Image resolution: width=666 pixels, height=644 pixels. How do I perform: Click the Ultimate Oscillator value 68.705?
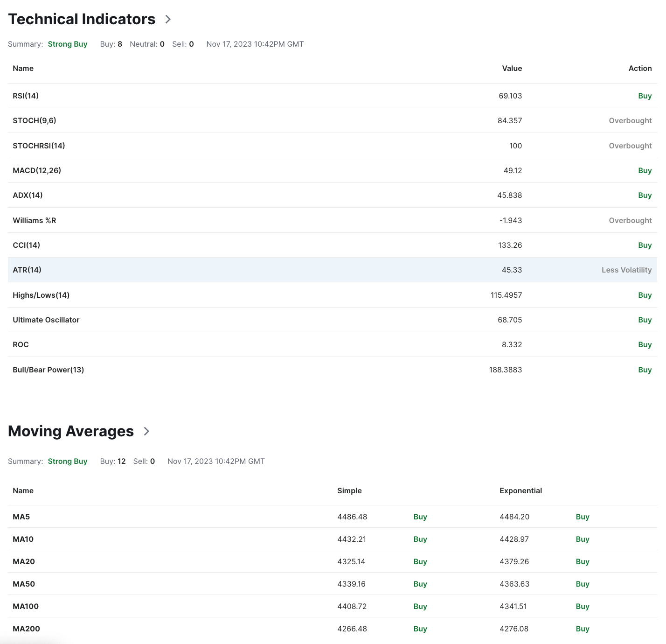tap(510, 320)
